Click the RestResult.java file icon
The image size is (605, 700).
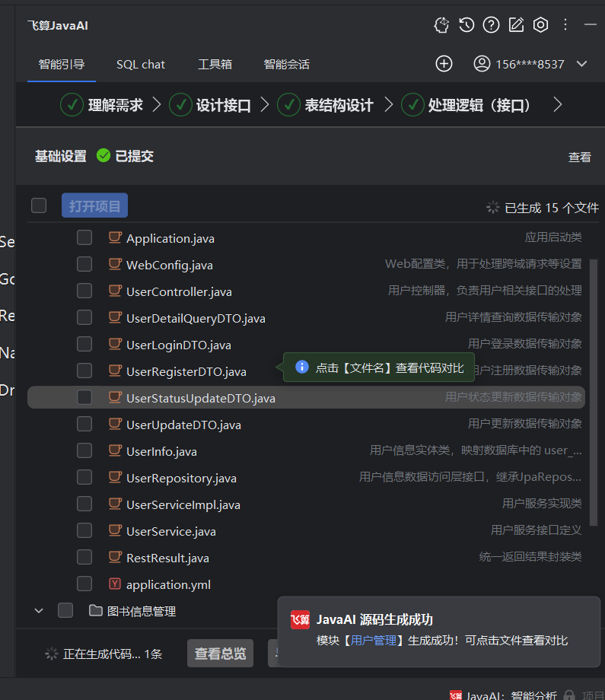coord(115,557)
